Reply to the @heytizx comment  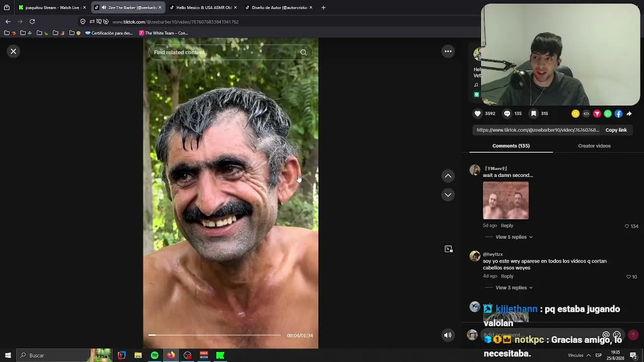pyautogui.click(x=507, y=277)
